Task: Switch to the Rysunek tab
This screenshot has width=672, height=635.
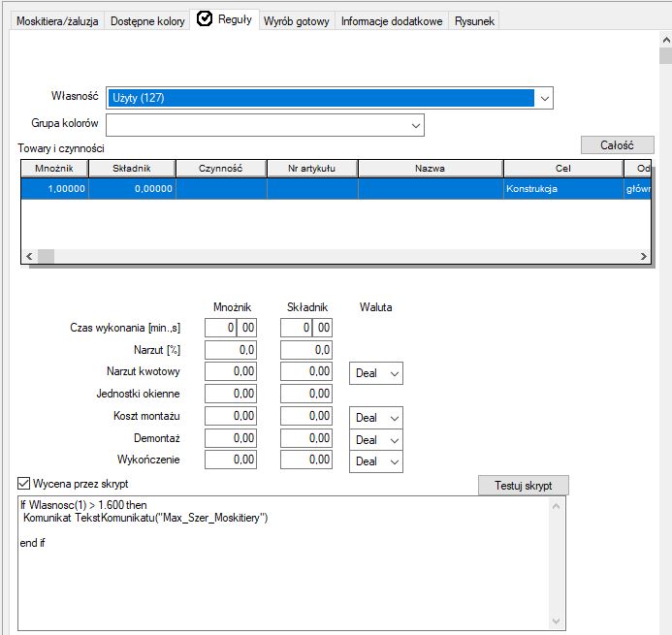Action: point(474,21)
